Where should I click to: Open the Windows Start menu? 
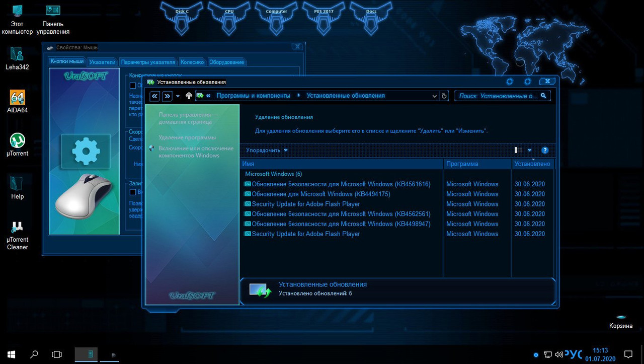click(x=11, y=354)
